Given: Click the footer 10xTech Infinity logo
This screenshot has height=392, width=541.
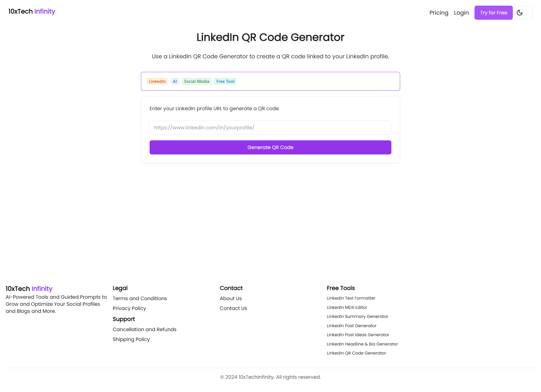Looking at the screenshot, I should point(29,289).
